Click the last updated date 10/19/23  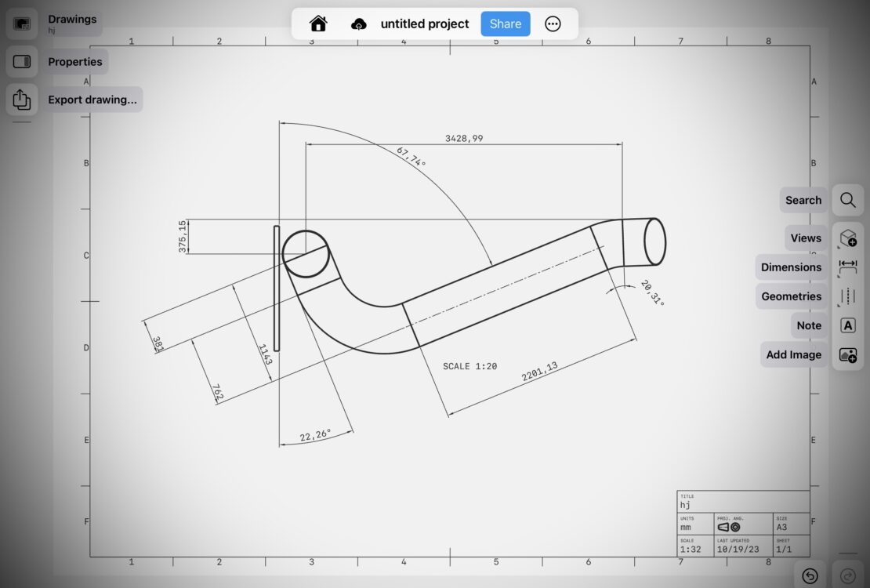point(738,549)
